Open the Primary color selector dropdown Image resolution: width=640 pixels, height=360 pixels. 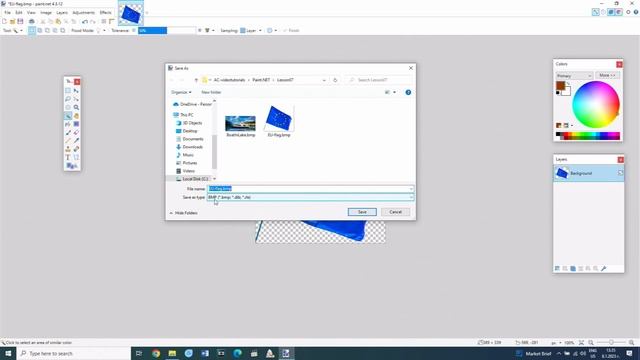click(574, 76)
